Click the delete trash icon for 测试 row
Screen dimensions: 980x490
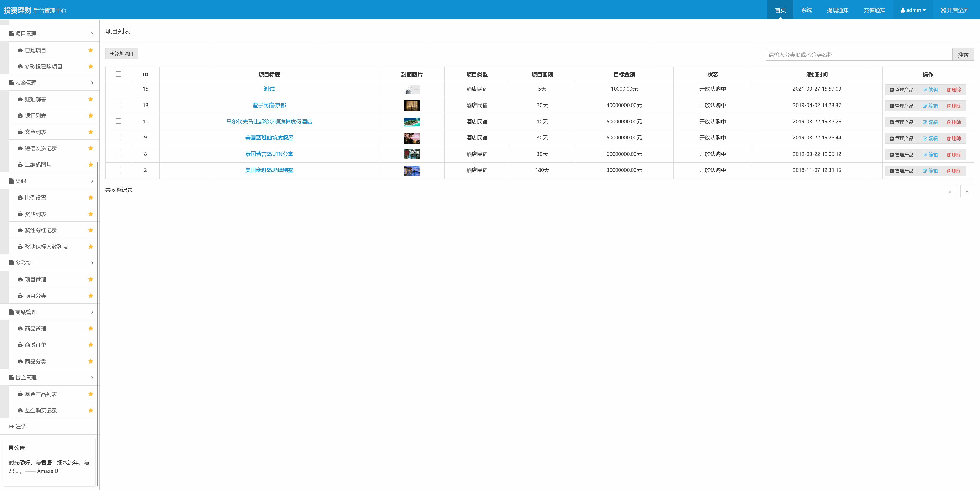pyautogui.click(x=948, y=90)
